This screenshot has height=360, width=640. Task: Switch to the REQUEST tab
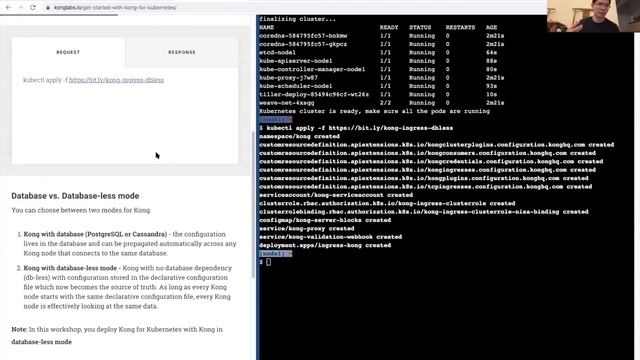point(68,52)
